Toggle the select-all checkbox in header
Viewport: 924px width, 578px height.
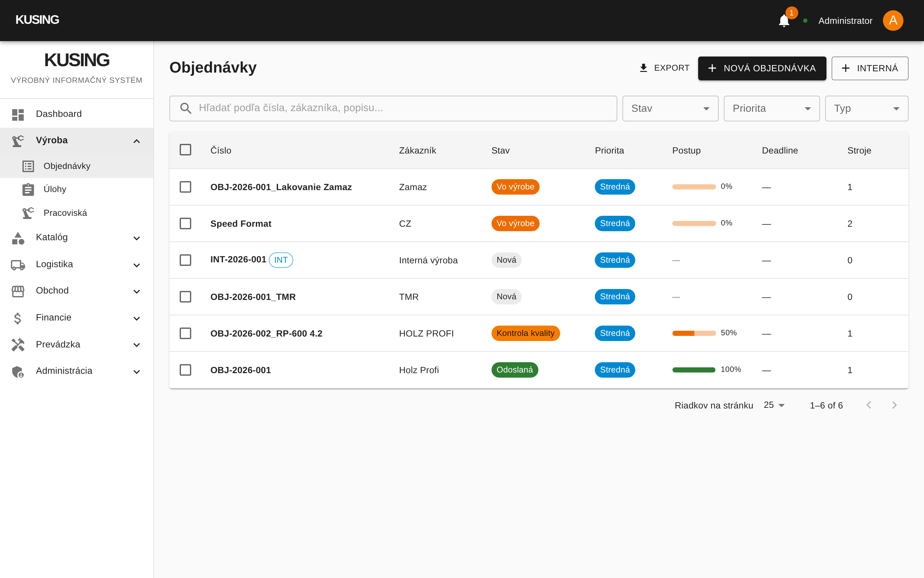(x=185, y=150)
